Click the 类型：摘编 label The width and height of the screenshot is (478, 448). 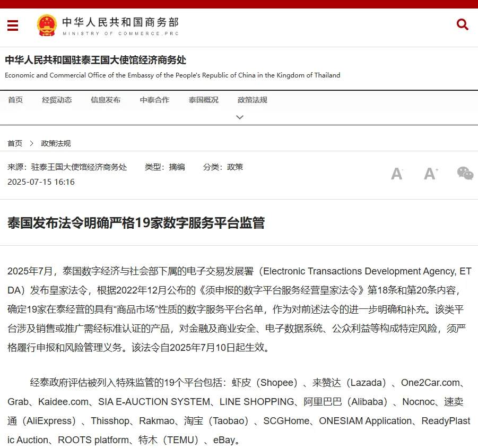[x=165, y=167]
